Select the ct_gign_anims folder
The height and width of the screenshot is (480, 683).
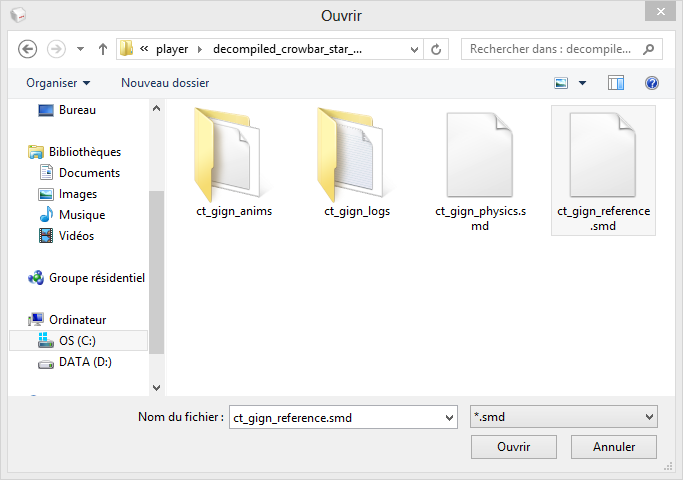click(x=233, y=162)
